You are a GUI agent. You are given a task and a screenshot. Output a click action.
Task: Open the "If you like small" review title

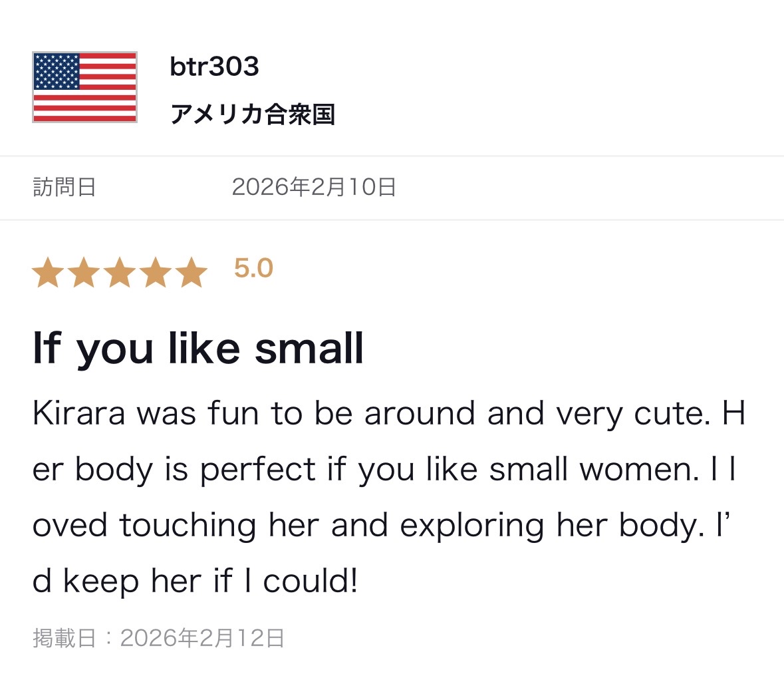click(x=198, y=348)
